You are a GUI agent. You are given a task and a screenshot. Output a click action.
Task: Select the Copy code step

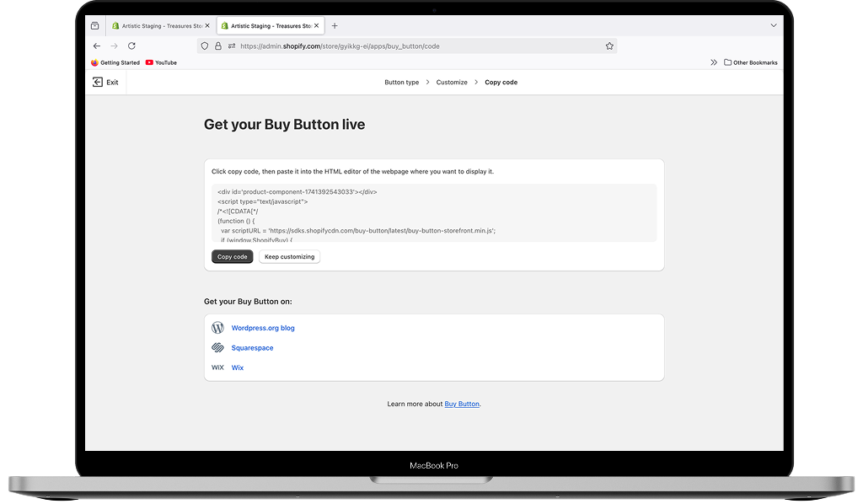[501, 83]
